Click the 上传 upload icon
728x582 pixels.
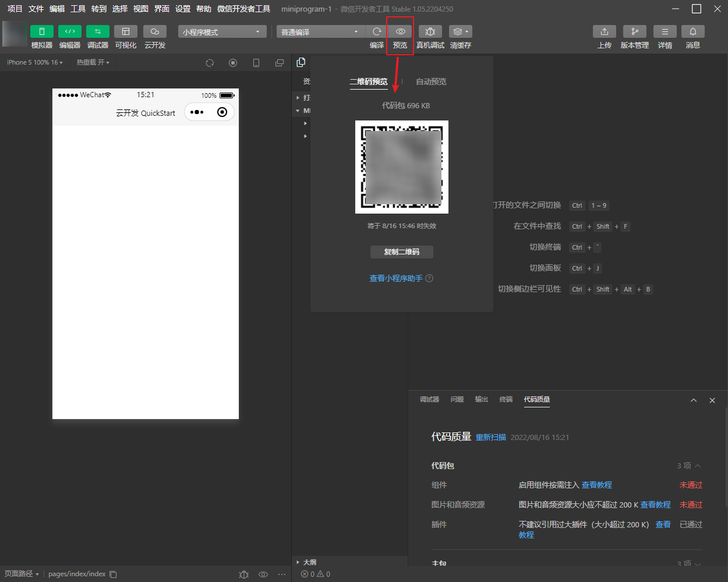click(x=605, y=32)
